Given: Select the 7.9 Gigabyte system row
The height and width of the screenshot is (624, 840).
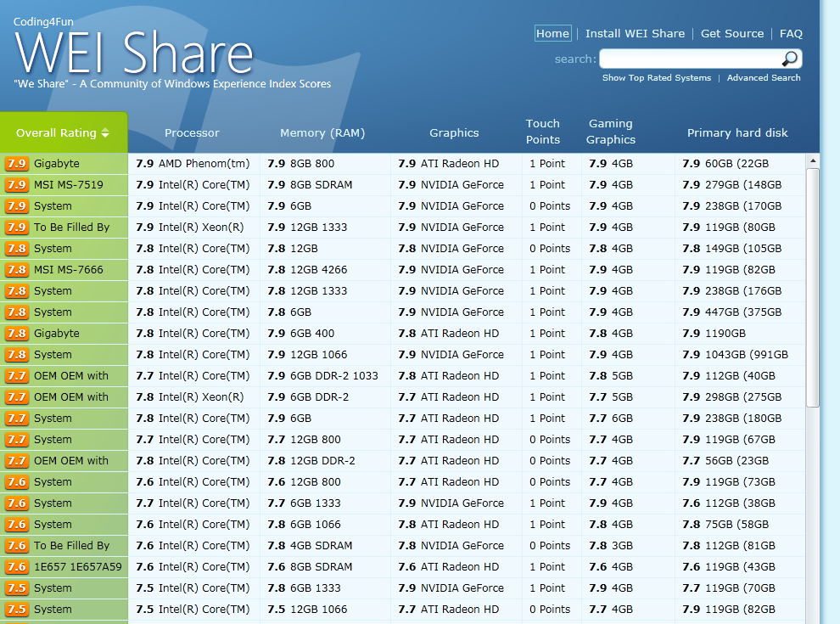Looking at the screenshot, I should (64, 164).
